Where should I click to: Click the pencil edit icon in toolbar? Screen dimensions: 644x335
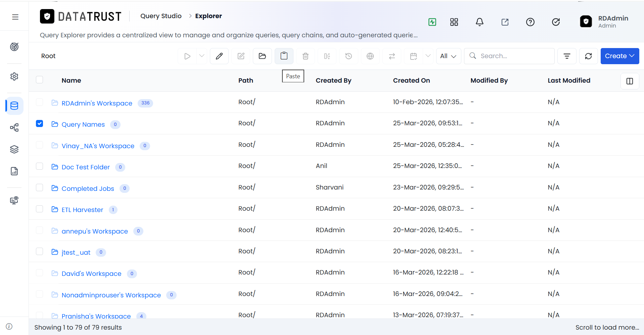point(219,56)
